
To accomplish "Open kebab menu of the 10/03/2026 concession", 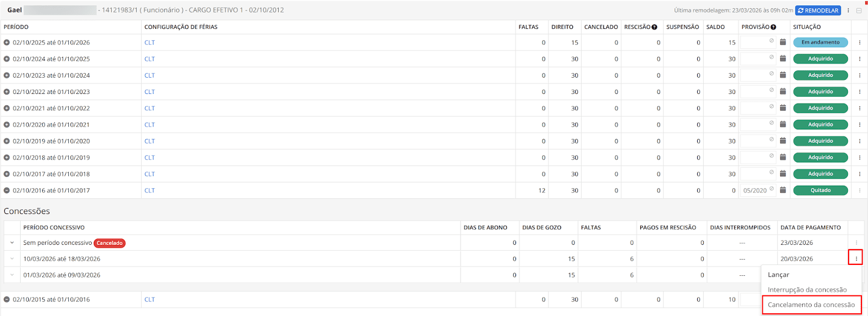I will pyautogui.click(x=856, y=258).
